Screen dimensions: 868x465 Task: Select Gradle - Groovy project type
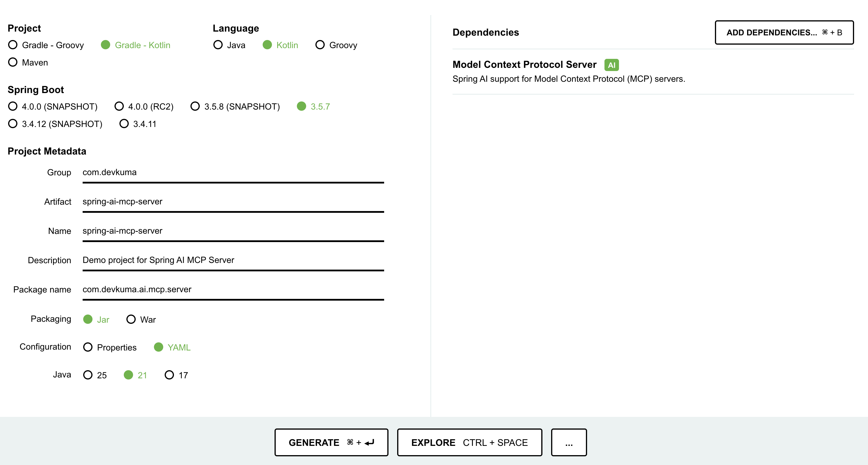pyautogui.click(x=13, y=45)
